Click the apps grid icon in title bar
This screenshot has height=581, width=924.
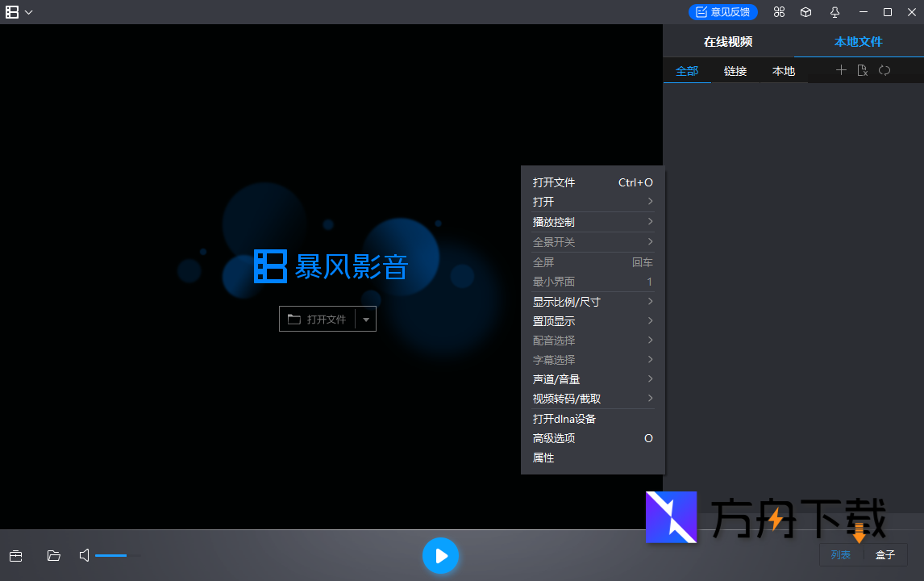click(779, 12)
